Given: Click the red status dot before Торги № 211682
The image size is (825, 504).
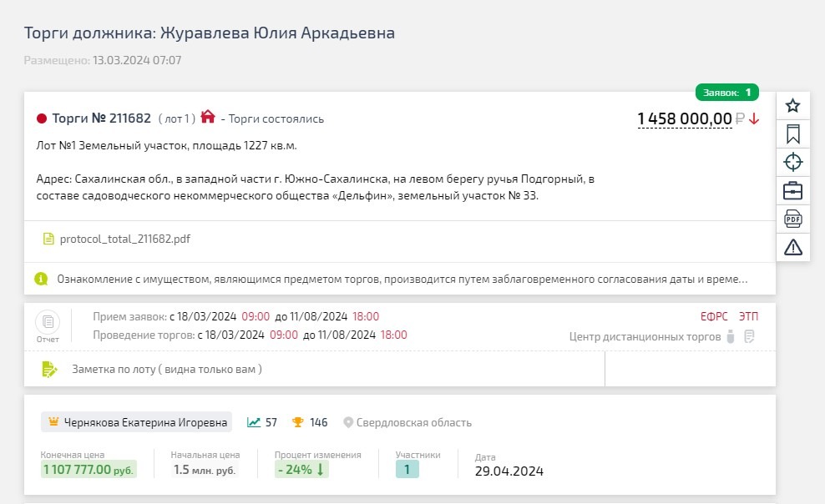Looking at the screenshot, I should tap(42, 118).
